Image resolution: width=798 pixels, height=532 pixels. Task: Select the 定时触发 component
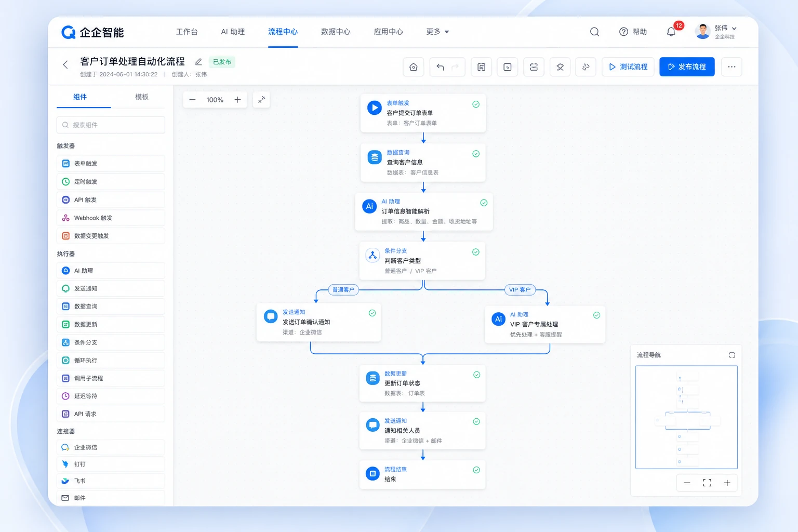tap(111, 182)
